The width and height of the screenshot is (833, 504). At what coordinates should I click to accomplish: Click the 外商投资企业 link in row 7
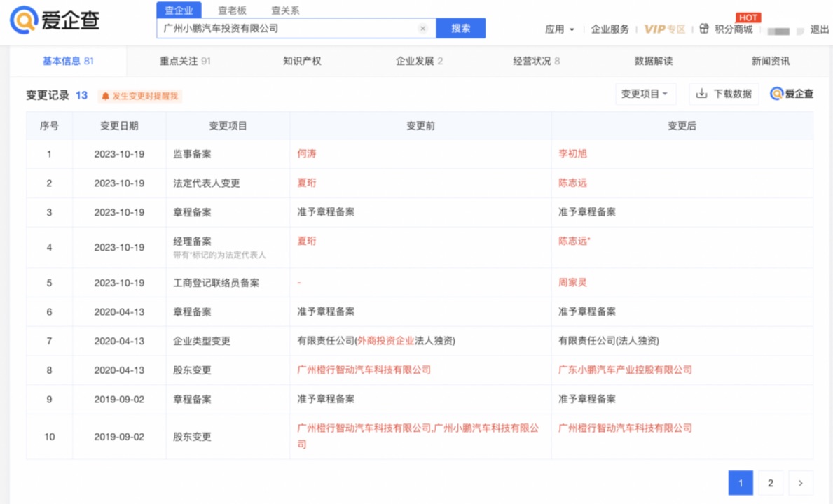pyautogui.click(x=386, y=341)
